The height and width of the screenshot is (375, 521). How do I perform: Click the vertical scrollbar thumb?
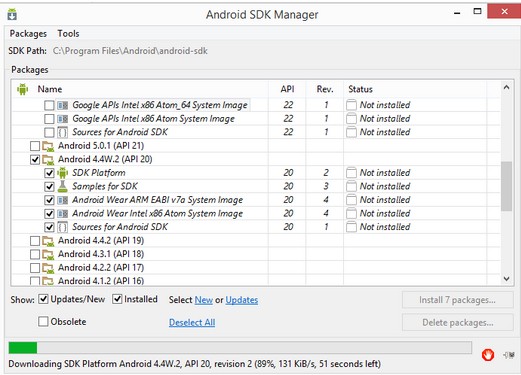coord(506,186)
